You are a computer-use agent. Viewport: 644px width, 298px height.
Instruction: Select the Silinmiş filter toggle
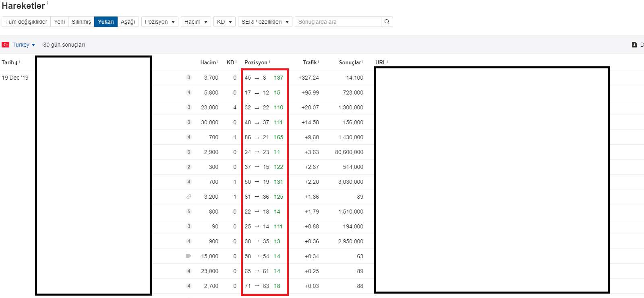coord(81,22)
